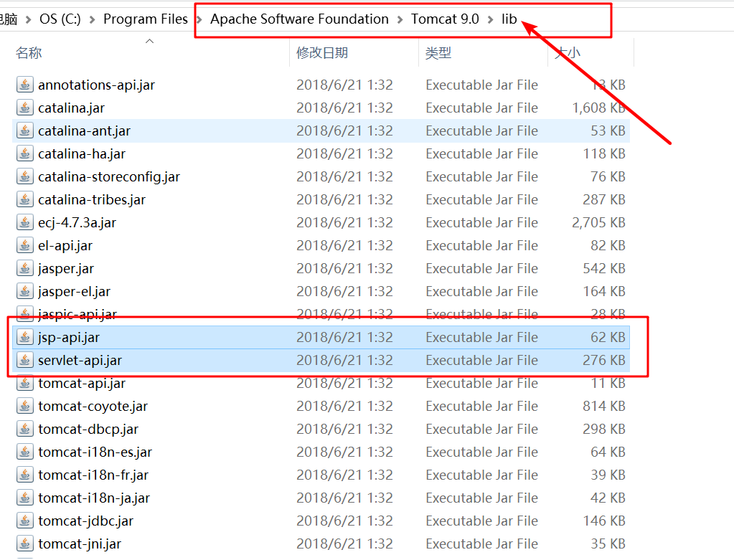Click the annotations-api.jar file icon
The image size is (734, 560).
(25, 85)
